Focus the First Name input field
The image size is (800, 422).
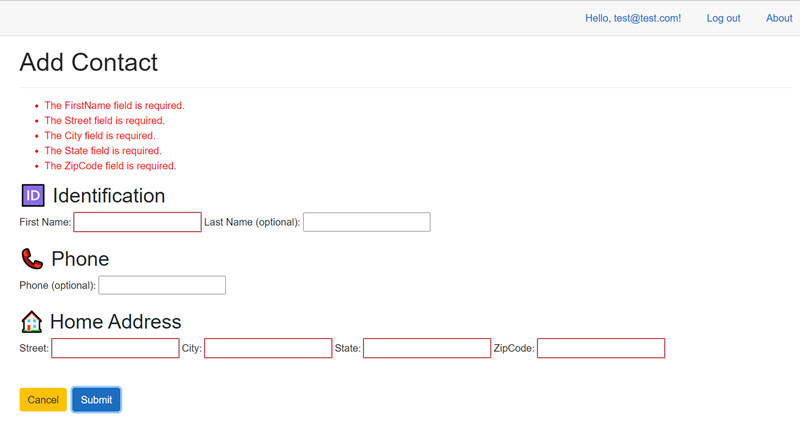(x=137, y=222)
